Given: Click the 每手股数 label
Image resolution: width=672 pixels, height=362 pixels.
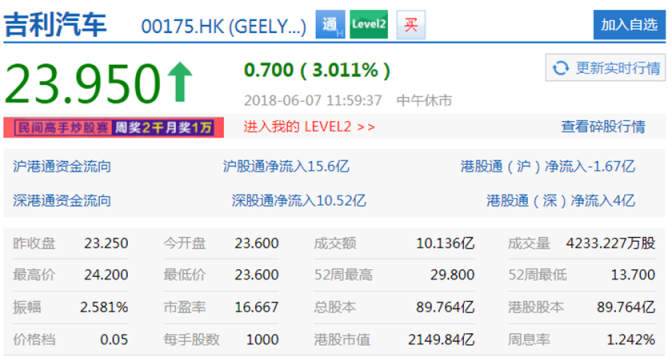Looking at the screenshot, I should tap(191, 340).
